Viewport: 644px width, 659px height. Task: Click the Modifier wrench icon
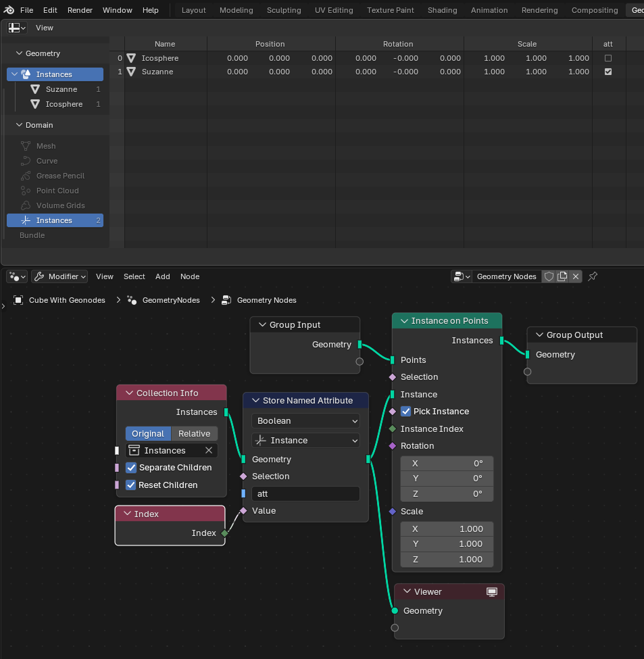click(39, 276)
